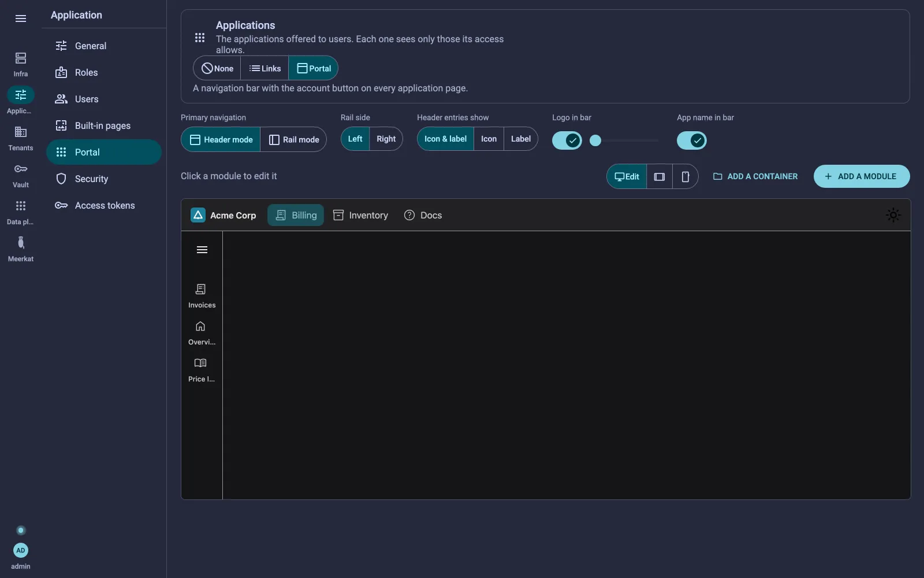
Task: Select the Overview rail entry
Action: 202,332
